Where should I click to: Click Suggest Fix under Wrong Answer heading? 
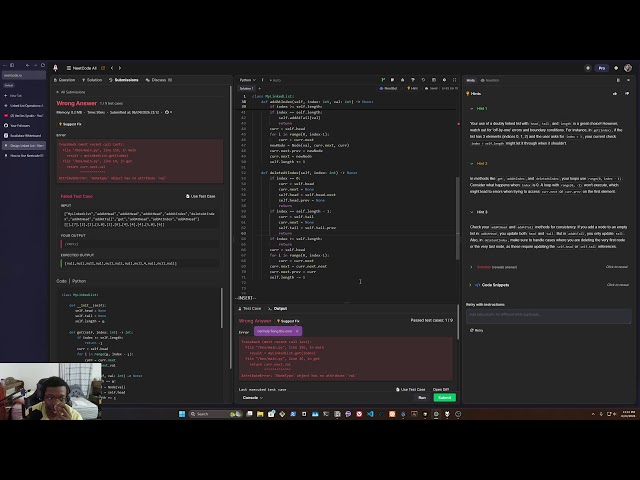tap(70, 124)
